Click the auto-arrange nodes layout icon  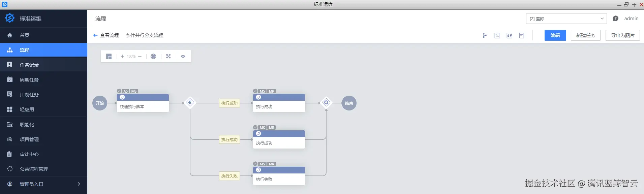[x=168, y=57]
